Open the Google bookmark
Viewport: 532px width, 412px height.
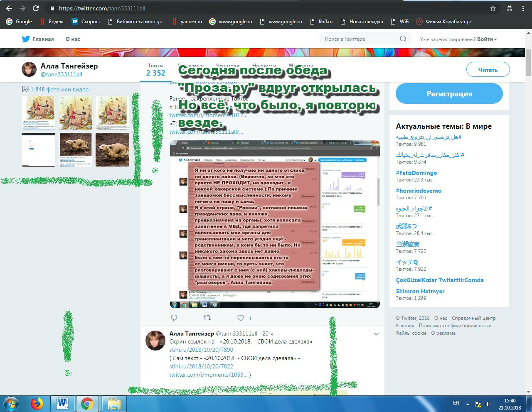coord(19,22)
